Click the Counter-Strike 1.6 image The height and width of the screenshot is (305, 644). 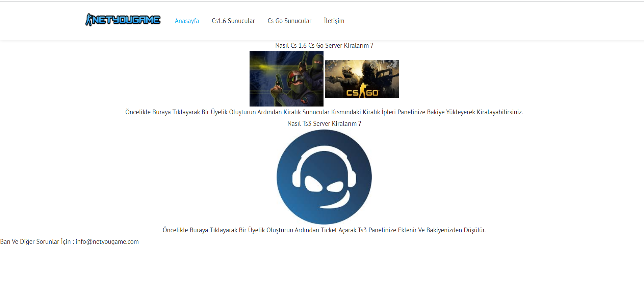click(286, 79)
